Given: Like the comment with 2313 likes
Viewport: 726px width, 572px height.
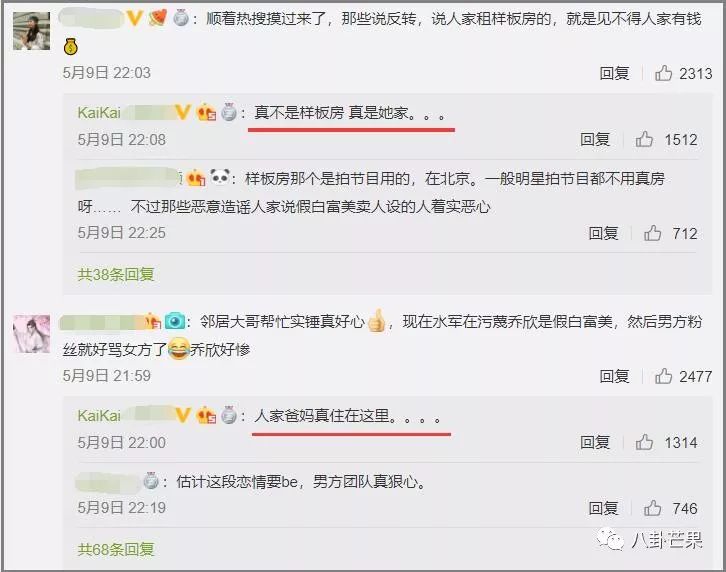Looking at the screenshot, I should point(663,73).
